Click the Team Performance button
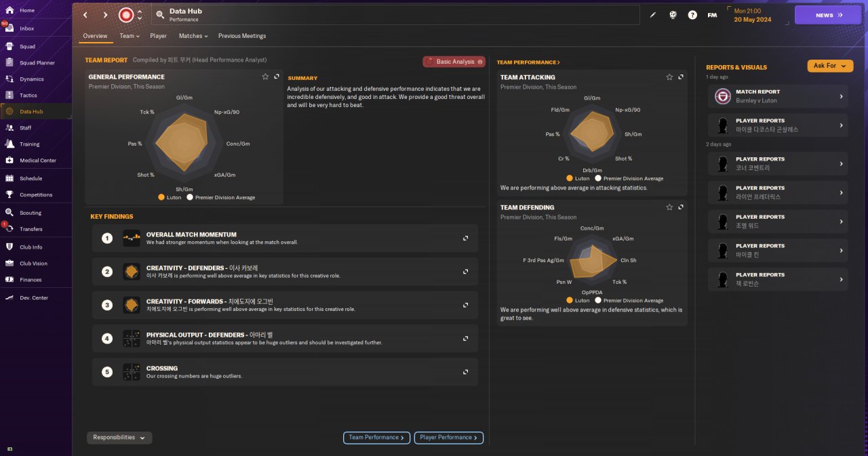This screenshot has width=868, height=456. click(376, 438)
